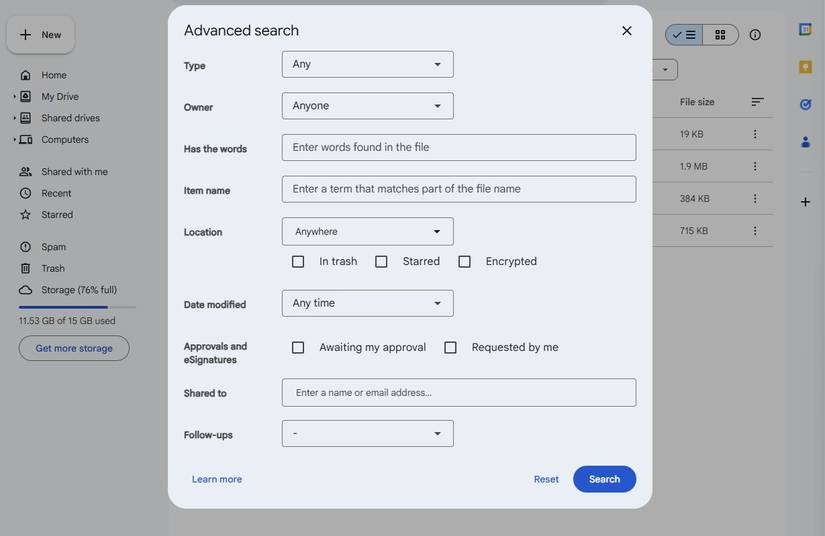The width and height of the screenshot is (825, 536).
Task: Open the Date modified dropdown
Action: point(367,304)
